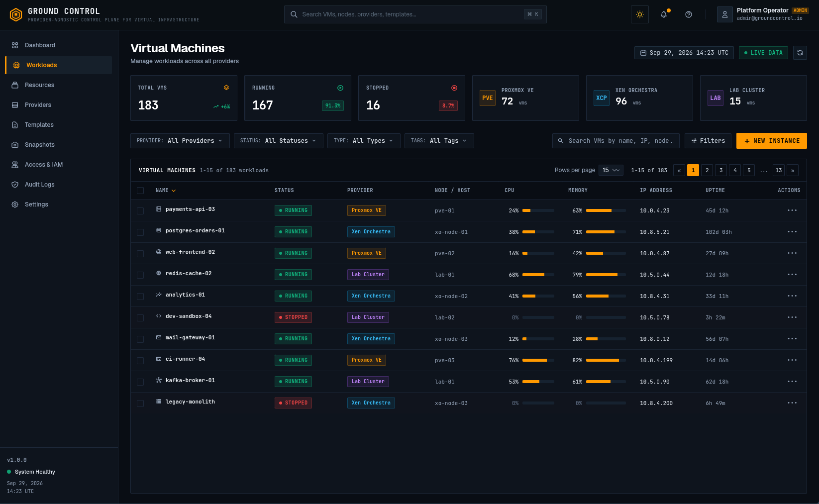Open actions menu for payments-api-03

coord(792,210)
